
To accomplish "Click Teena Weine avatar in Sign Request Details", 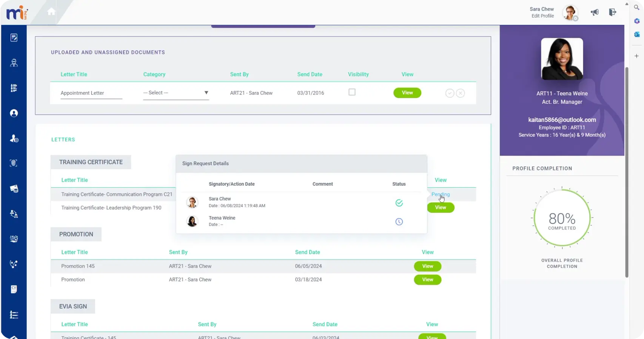I will click(192, 221).
